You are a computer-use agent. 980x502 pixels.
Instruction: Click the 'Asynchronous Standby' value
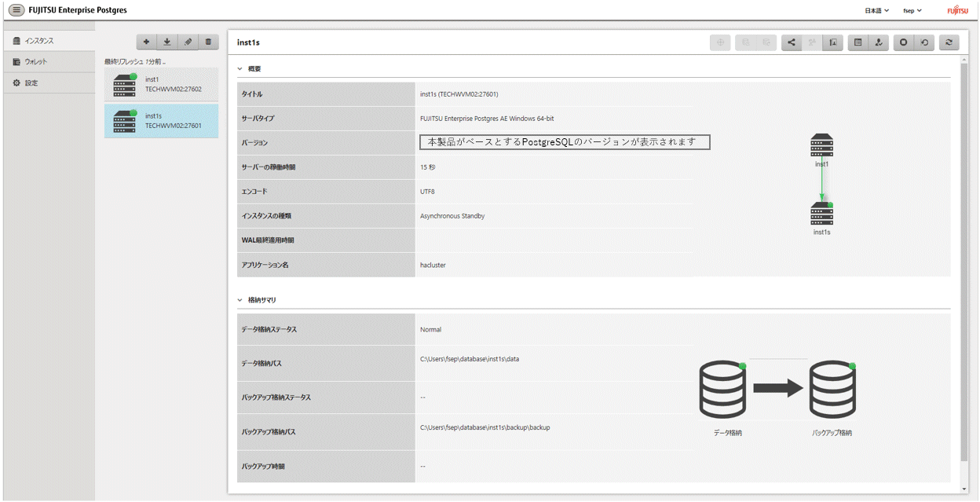(452, 215)
